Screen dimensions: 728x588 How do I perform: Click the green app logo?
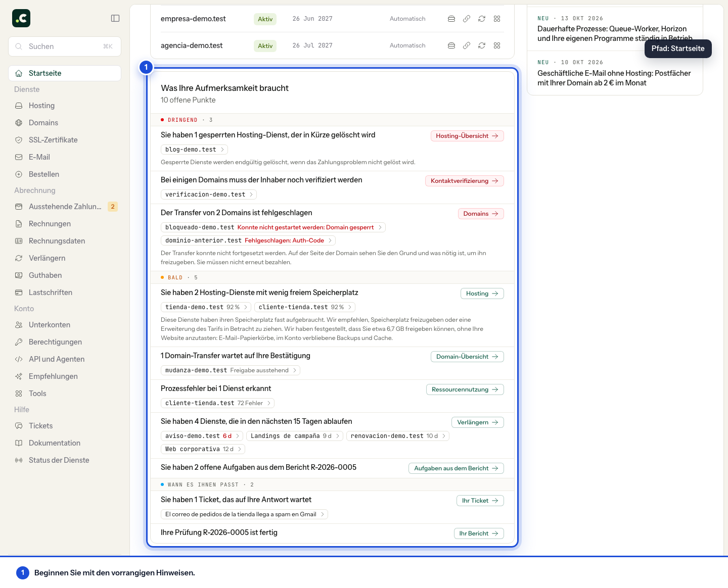21,18
